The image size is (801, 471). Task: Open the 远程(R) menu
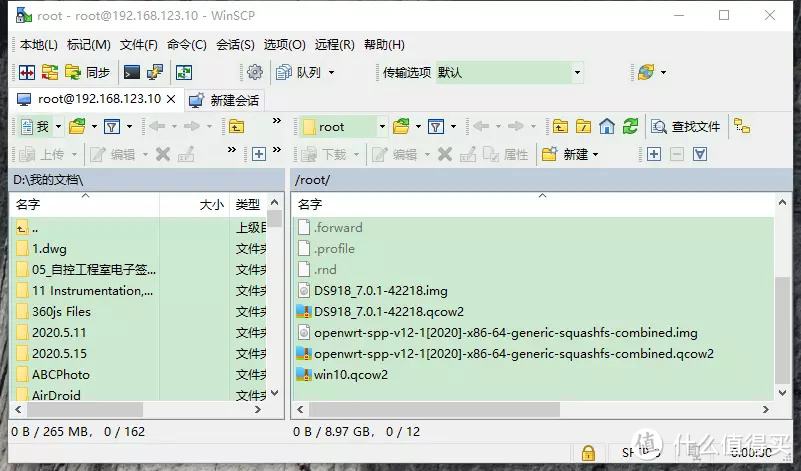(x=334, y=45)
